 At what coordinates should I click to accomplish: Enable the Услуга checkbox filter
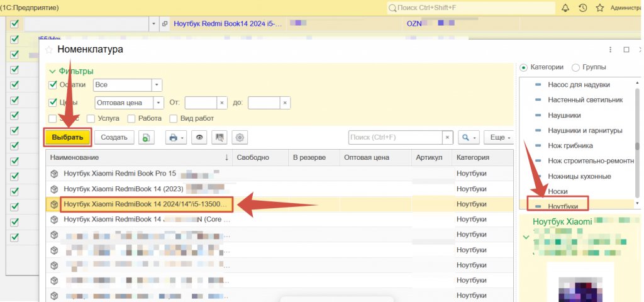tap(91, 118)
